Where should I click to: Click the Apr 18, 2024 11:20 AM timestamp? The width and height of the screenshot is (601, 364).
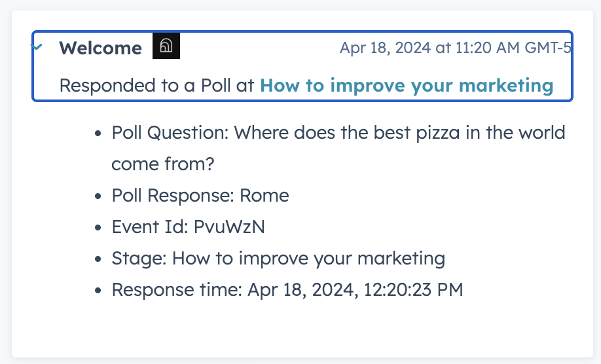pyautogui.click(x=455, y=48)
